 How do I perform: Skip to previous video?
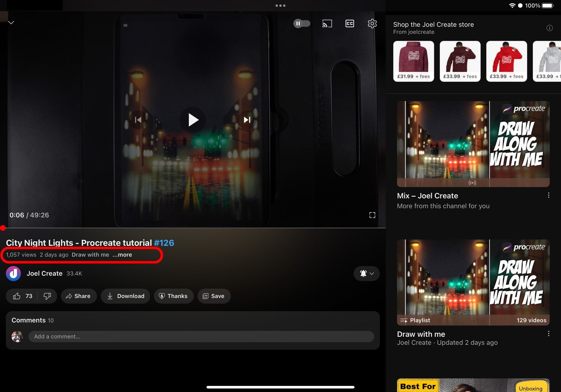pyautogui.click(x=138, y=120)
